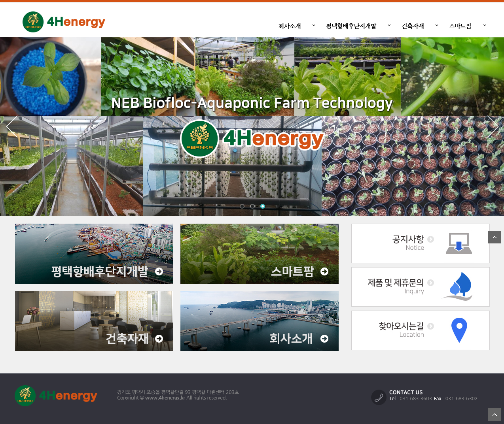504x424 pixels.
Task: Click the phone icon beside Contact Us
Action: pyautogui.click(x=379, y=397)
